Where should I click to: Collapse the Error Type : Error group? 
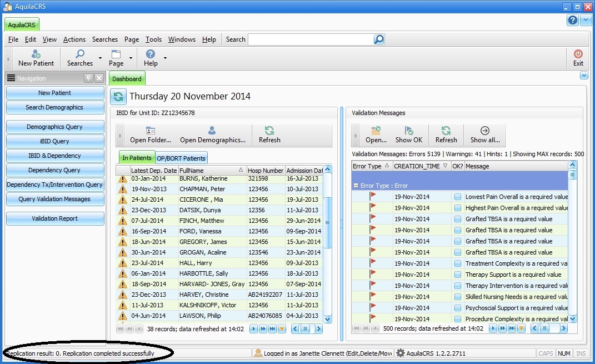(x=356, y=186)
